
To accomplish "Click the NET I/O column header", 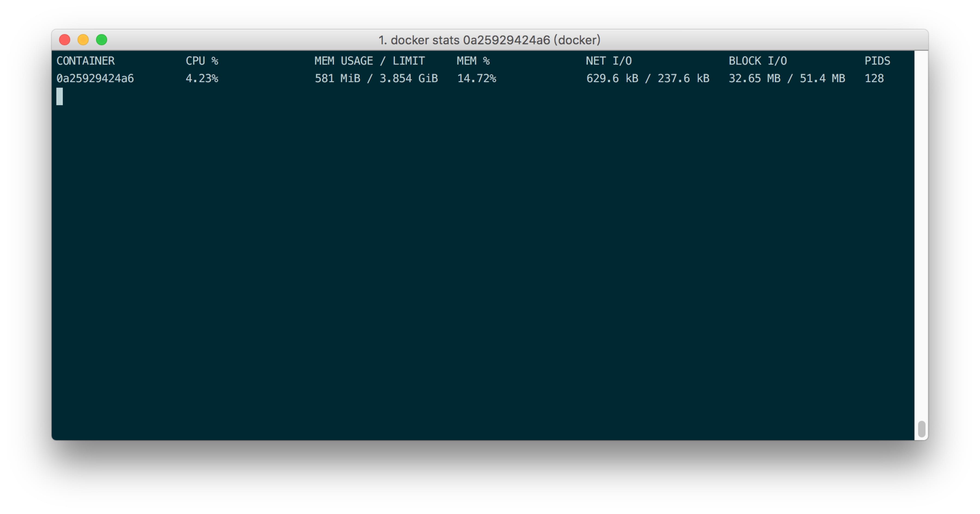I will (609, 61).
